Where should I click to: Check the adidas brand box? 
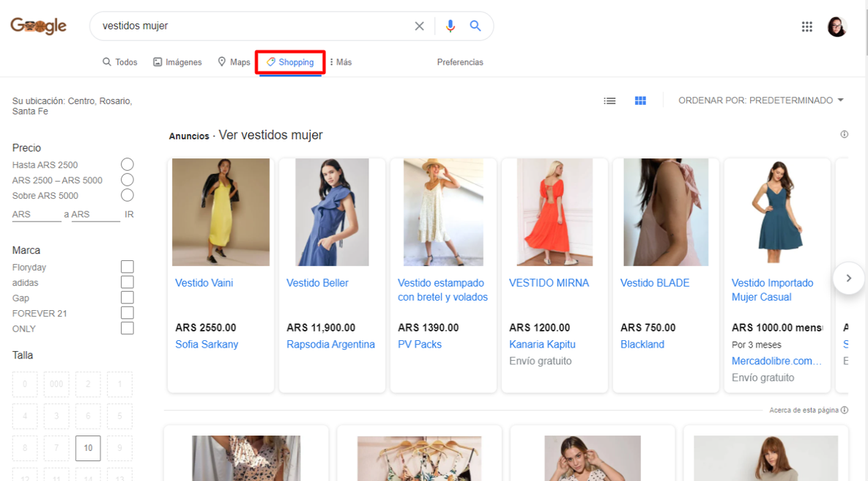[x=127, y=282]
